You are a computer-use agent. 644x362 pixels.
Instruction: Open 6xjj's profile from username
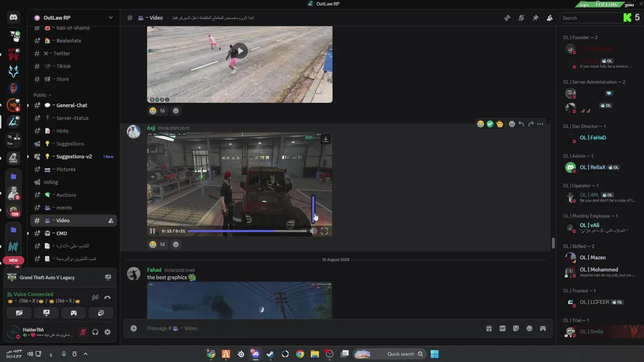pyautogui.click(x=151, y=128)
